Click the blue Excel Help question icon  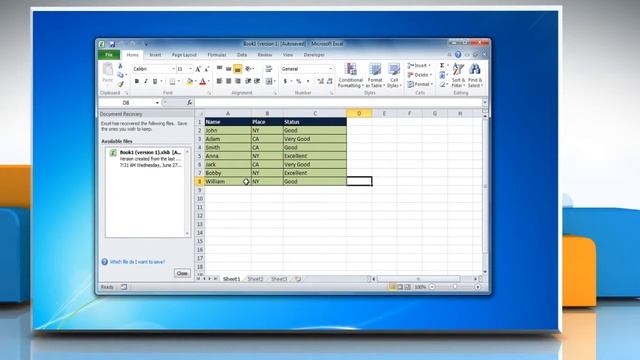tap(458, 54)
